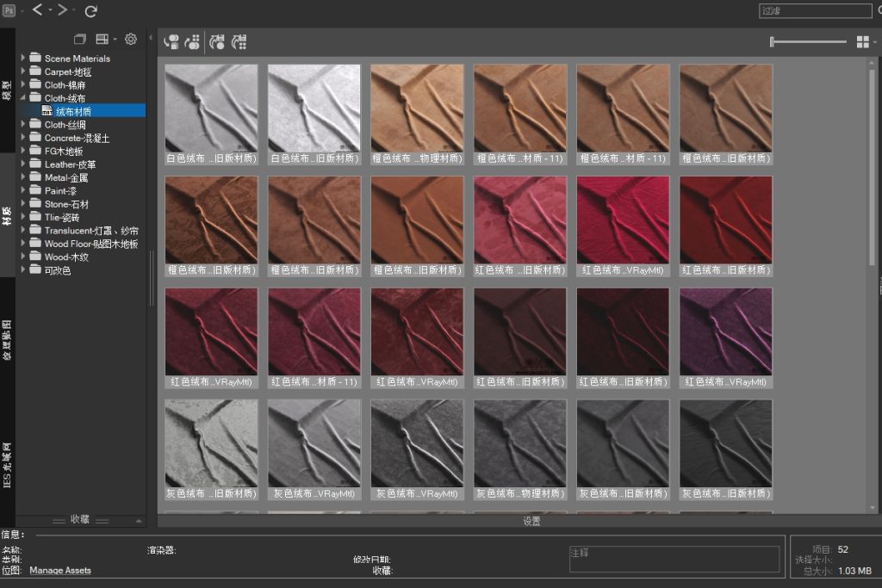Switch to the 模型 side tab
Viewport: 882px width, 588px height.
(x=7, y=91)
